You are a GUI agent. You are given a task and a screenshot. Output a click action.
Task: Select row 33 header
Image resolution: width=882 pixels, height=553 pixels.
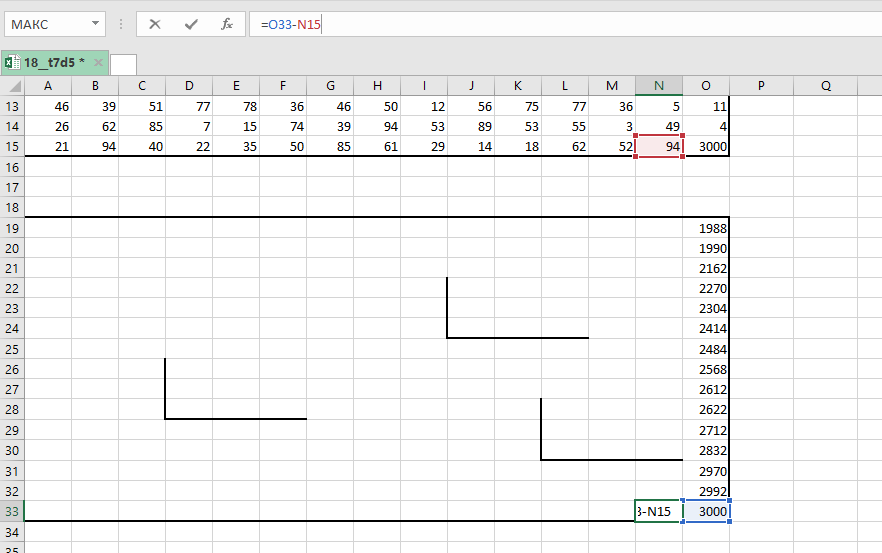pos(12,512)
